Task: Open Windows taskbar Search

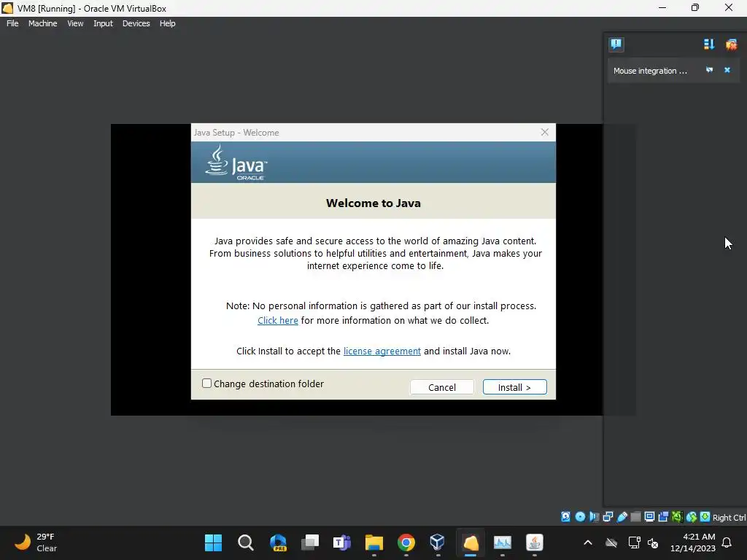Action: (x=245, y=542)
